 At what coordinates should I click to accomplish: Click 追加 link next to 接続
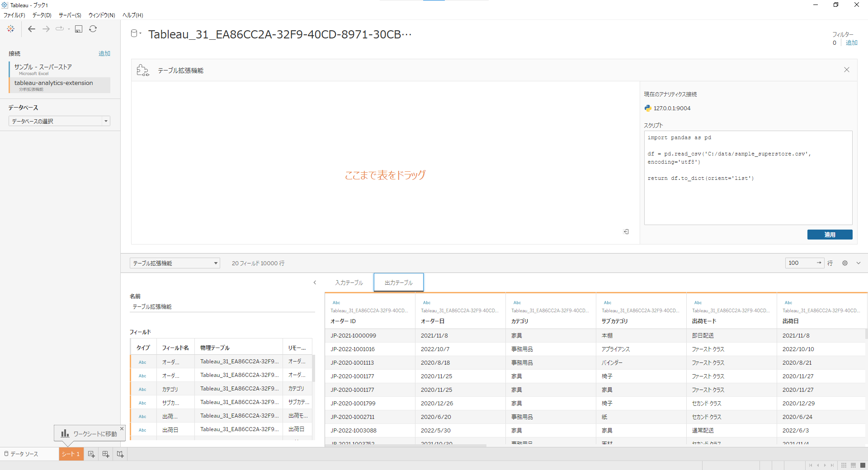(x=104, y=53)
